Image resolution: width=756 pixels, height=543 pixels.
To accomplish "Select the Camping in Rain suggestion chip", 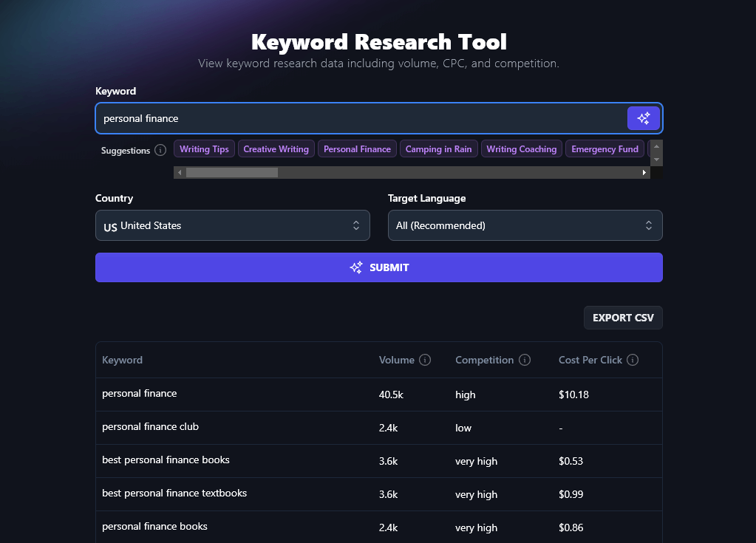I will click(438, 148).
